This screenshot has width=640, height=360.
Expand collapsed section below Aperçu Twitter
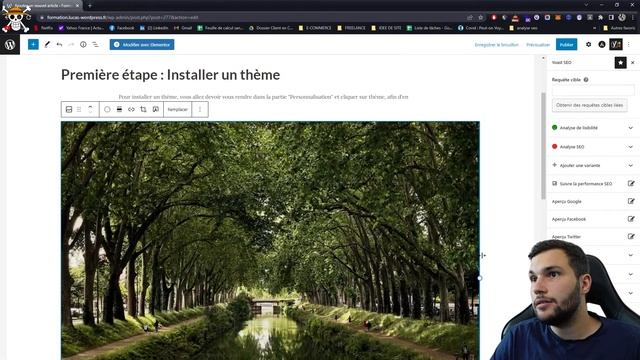631,255
